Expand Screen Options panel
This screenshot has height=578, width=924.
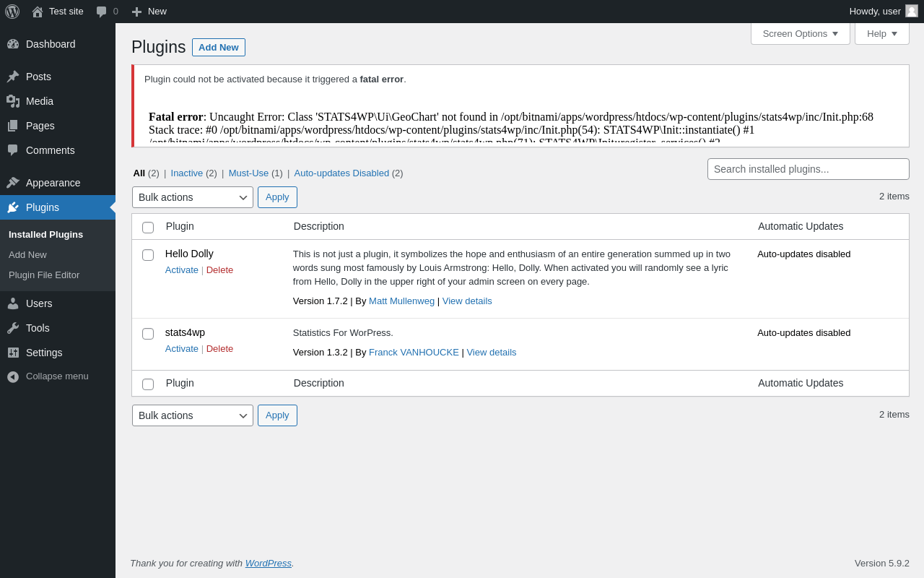tap(801, 33)
